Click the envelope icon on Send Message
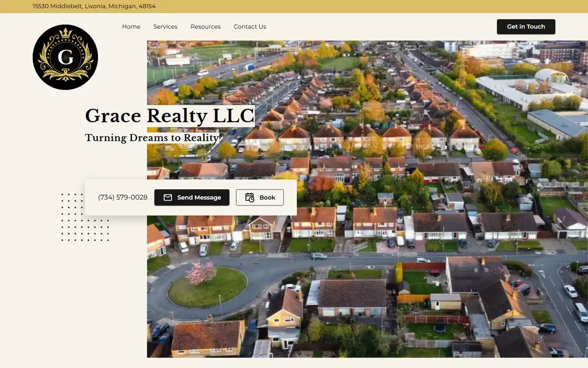 click(168, 197)
